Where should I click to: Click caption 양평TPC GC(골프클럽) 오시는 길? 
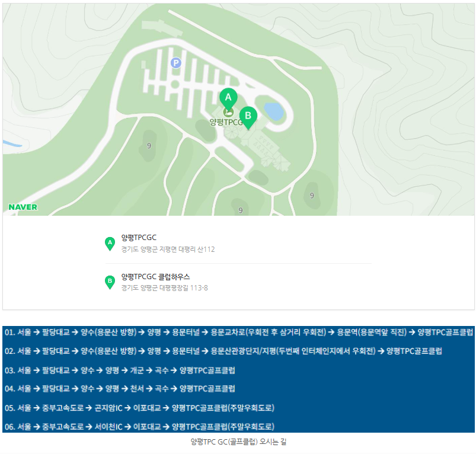238,442
